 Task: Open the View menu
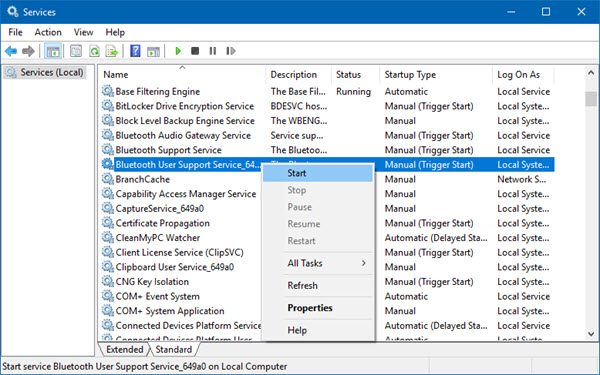(83, 33)
